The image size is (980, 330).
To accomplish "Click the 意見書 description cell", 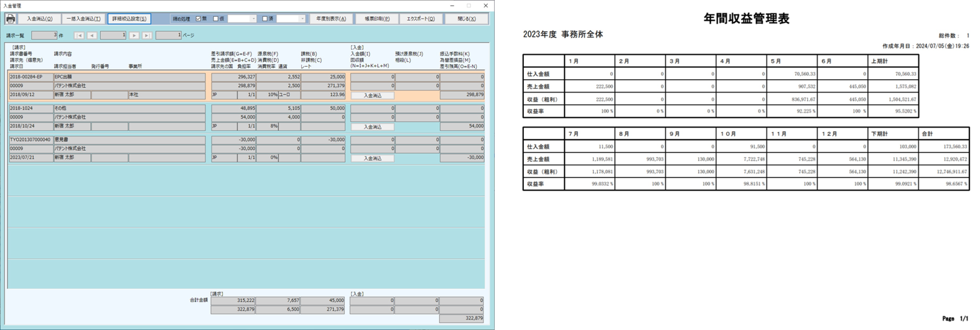I will click(x=129, y=140).
